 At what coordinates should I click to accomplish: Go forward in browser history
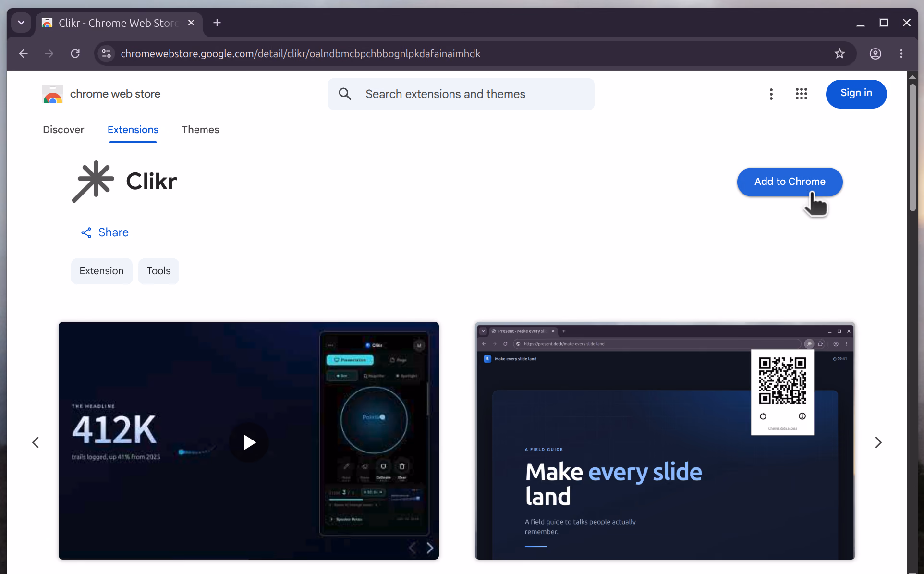click(49, 54)
